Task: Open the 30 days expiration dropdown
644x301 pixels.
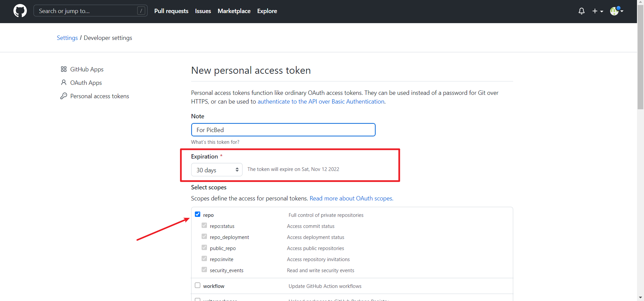Action: pyautogui.click(x=217, y=170)
